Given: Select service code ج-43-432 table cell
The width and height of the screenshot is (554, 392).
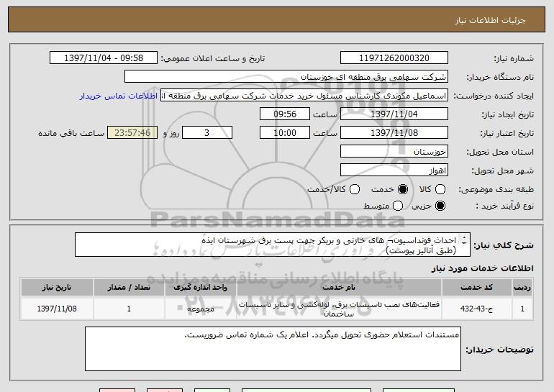Looking at the screenshot, I should (x=476, y=309).
